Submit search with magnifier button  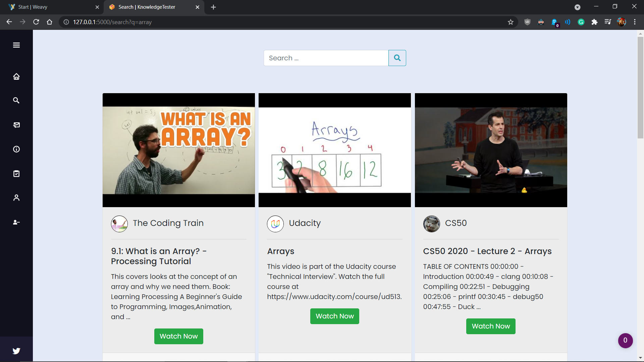pos(397,58)
